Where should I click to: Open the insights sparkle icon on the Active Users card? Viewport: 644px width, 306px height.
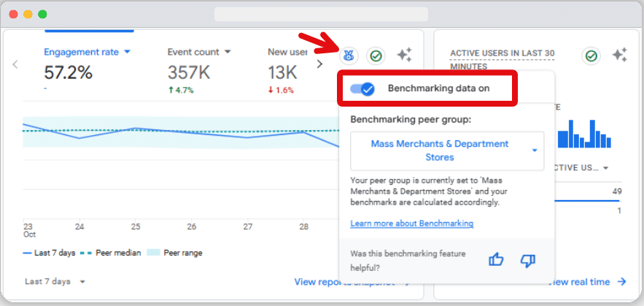tap(620, 55)
